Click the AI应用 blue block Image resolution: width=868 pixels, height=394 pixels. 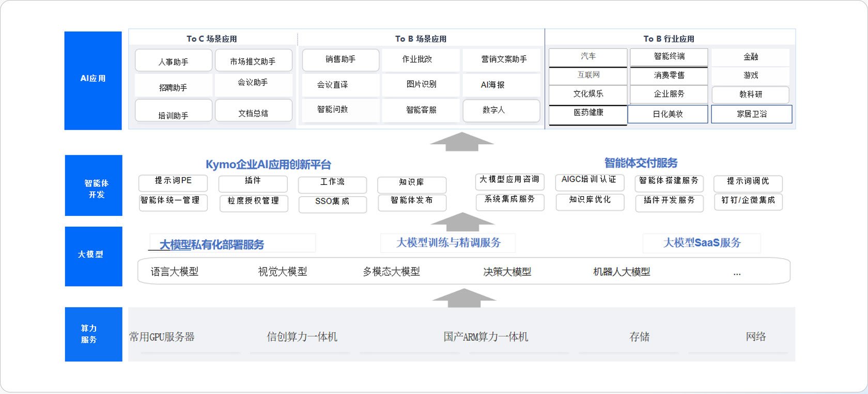tap(93, 81)
